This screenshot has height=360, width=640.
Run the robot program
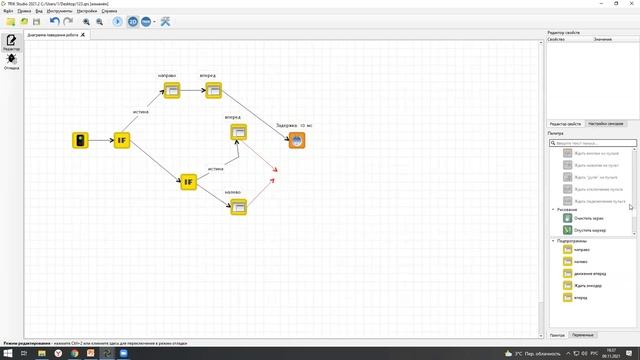118,22
